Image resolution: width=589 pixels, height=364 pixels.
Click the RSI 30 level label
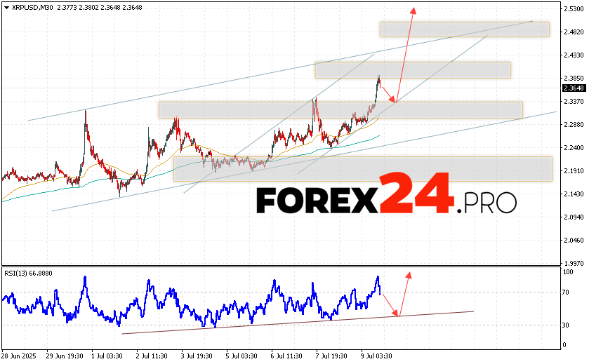tap(566, 325)
